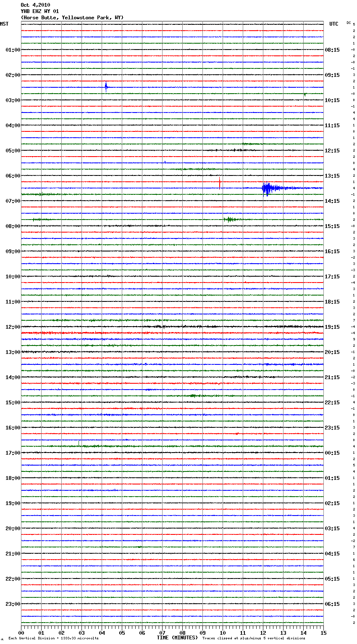Click minute tick label '11' on bottom axis
Viewport: 357px width, 644px height.
[x=243, y=633]
